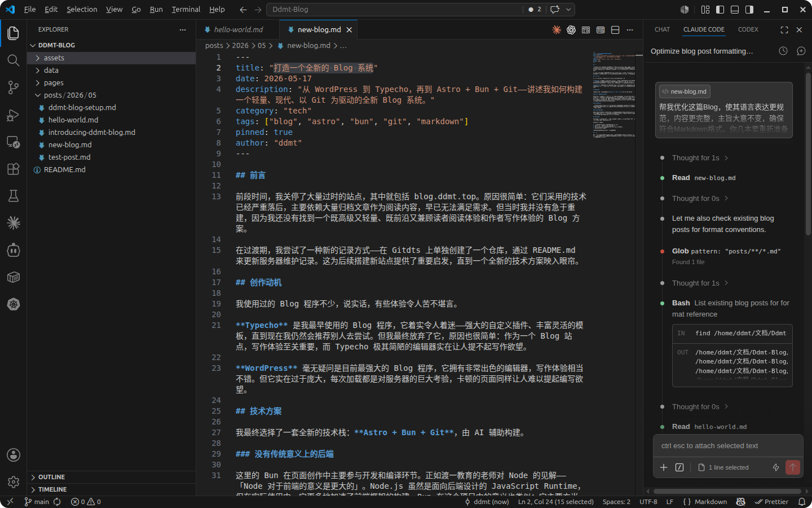Image resolution: width=812 pixels, height=508 pixels.
Task: Click the Claude panel horizontal scrollbar
Action: click(727, 491)
